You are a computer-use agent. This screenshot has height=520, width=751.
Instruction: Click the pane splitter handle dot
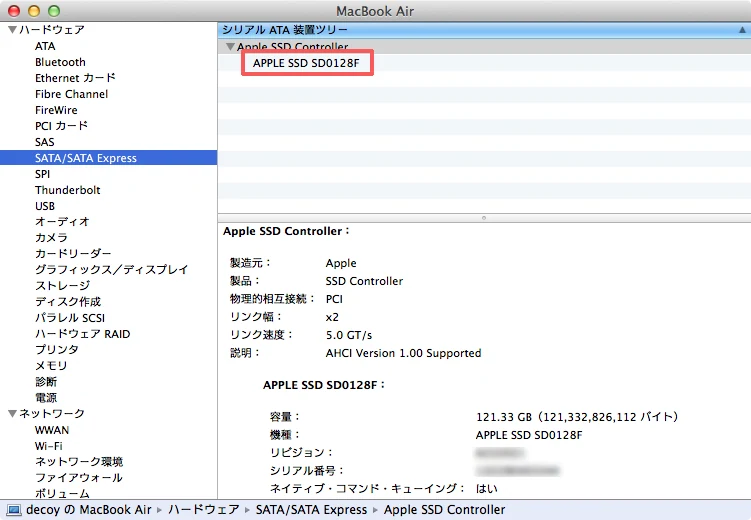tap(484, 218)
